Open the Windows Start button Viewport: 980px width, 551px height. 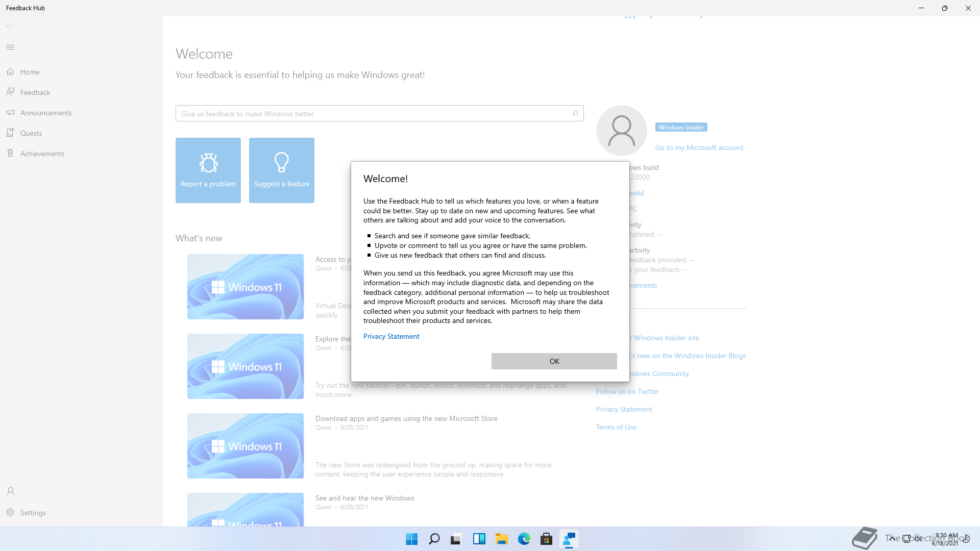point(411,539)
